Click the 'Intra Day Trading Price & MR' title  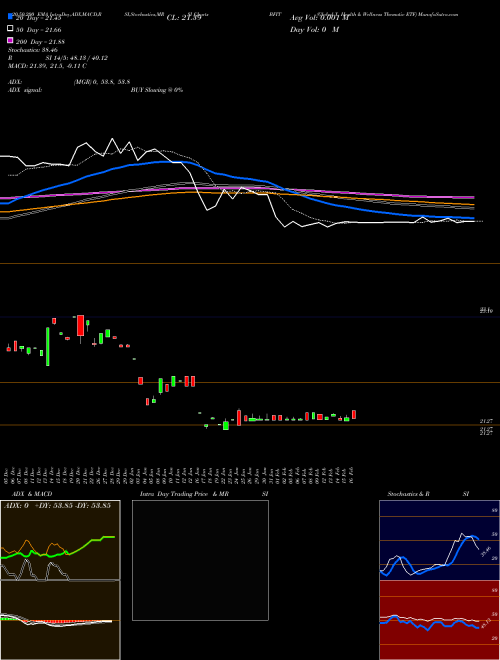pyautogui.click(x=184, y=494)
